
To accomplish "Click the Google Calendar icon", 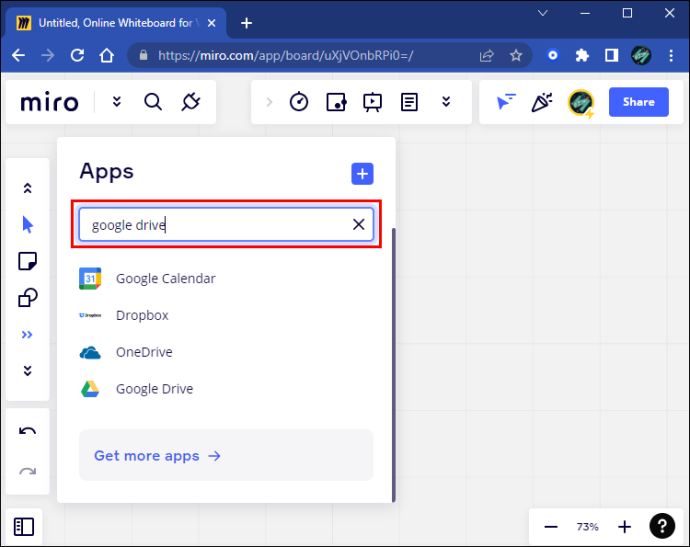I will click(90, 279).
